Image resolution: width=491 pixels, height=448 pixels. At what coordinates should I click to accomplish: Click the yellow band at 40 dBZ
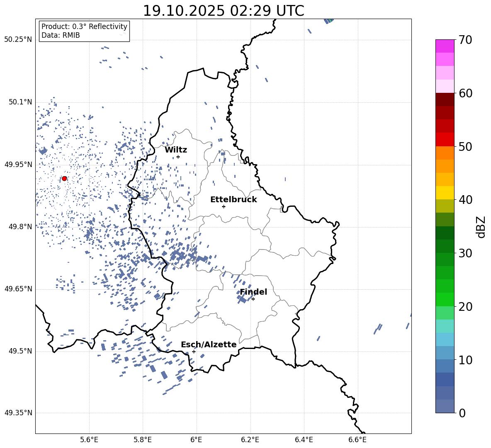445,193
